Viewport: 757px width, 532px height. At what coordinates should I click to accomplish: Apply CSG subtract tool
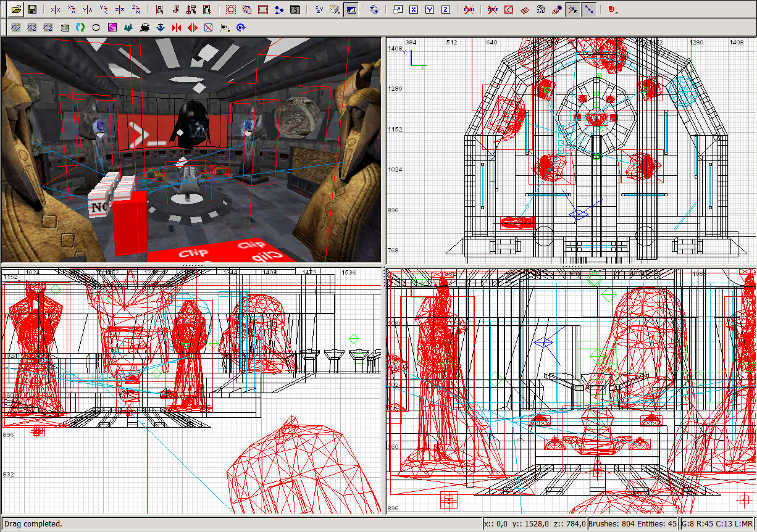pyautogui.click(x=231, y=9)
